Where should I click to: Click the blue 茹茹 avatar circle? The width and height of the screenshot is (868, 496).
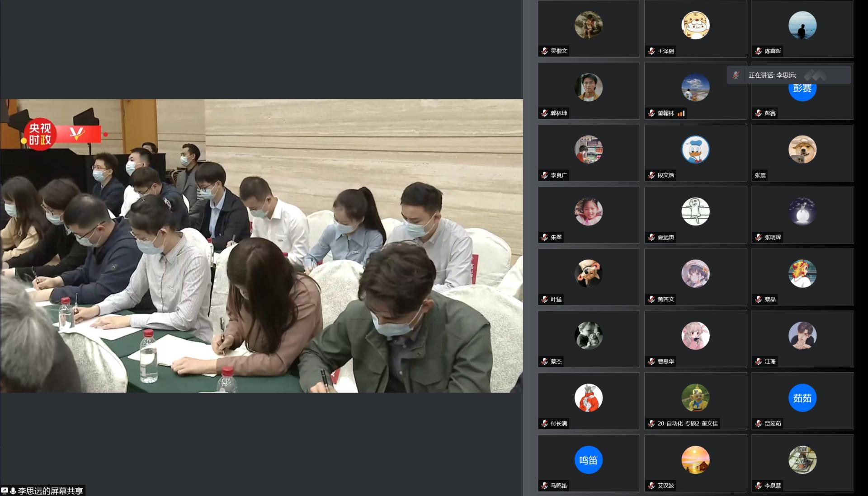coord(802,398)
